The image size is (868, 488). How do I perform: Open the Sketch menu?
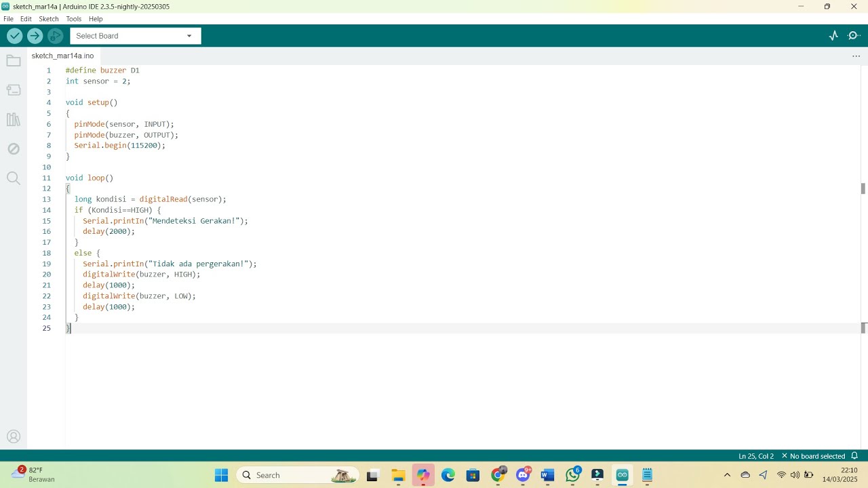point(49,19)
